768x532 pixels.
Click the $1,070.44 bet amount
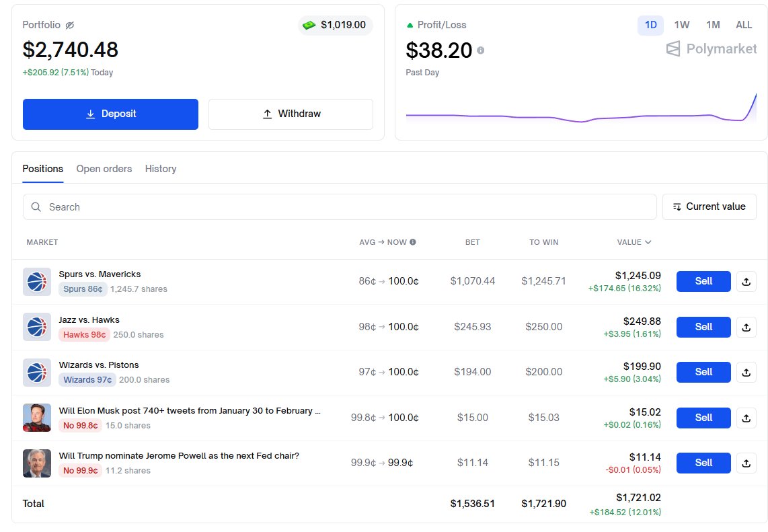point(473,281)
